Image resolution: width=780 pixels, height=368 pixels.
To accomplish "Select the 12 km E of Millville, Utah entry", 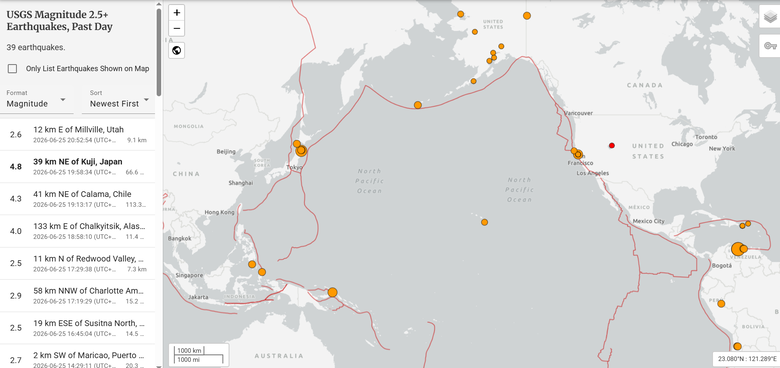I will tap(78, 134).
